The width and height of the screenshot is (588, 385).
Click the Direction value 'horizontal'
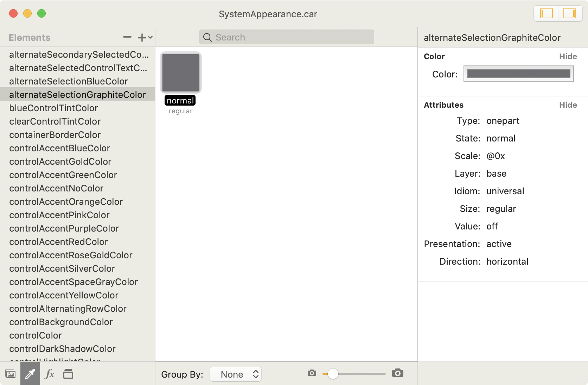pyautogui.click(x=507, y=261)
